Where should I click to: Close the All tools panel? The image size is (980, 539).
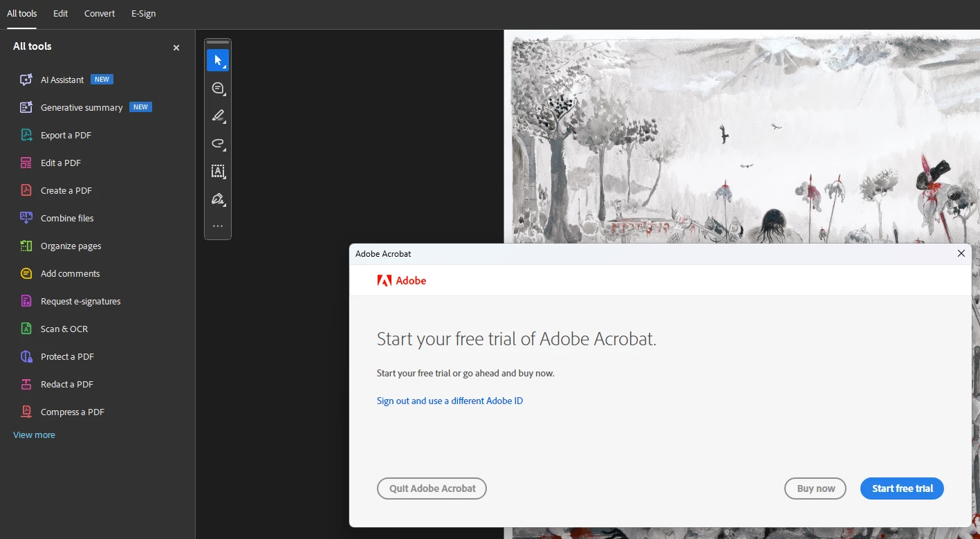(x=176, y=48)
